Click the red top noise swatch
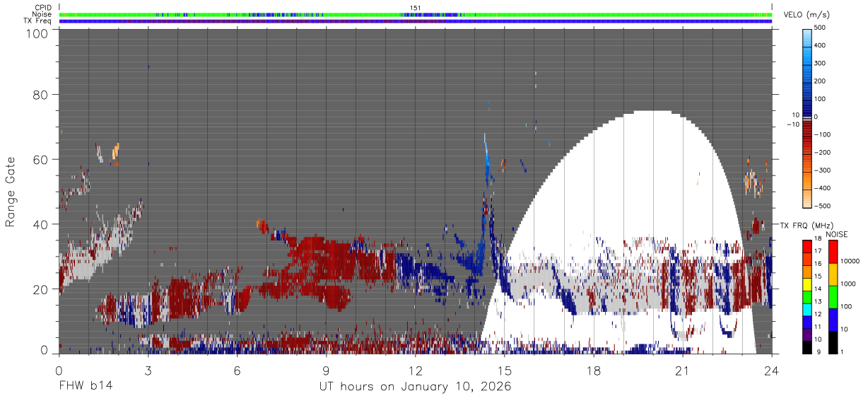 [833, 252]
